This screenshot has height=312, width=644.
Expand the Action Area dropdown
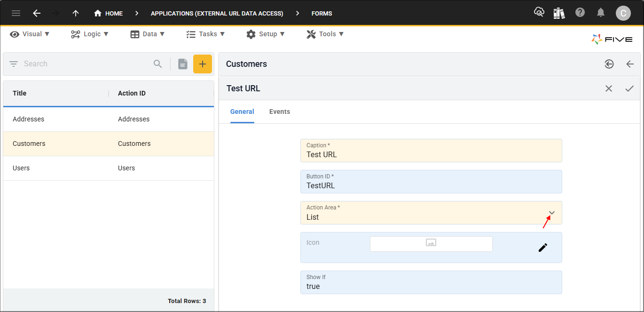point(552,213)
